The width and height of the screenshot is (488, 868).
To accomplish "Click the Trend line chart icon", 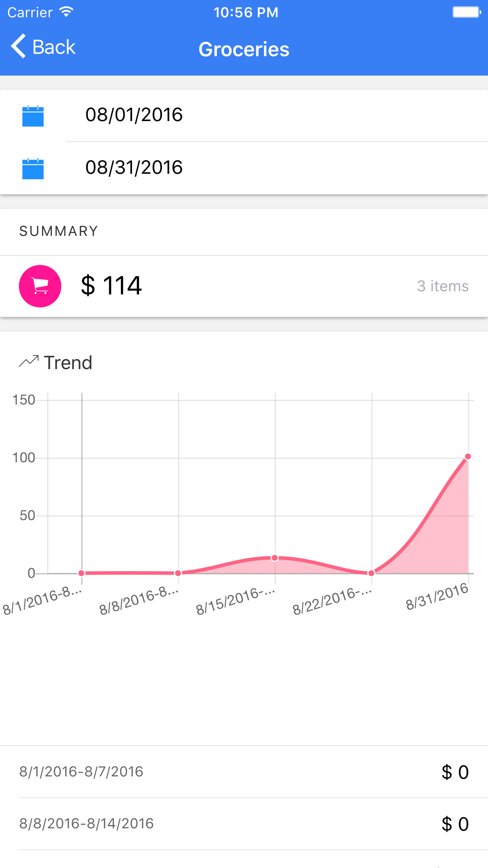I will pos(29,361).
